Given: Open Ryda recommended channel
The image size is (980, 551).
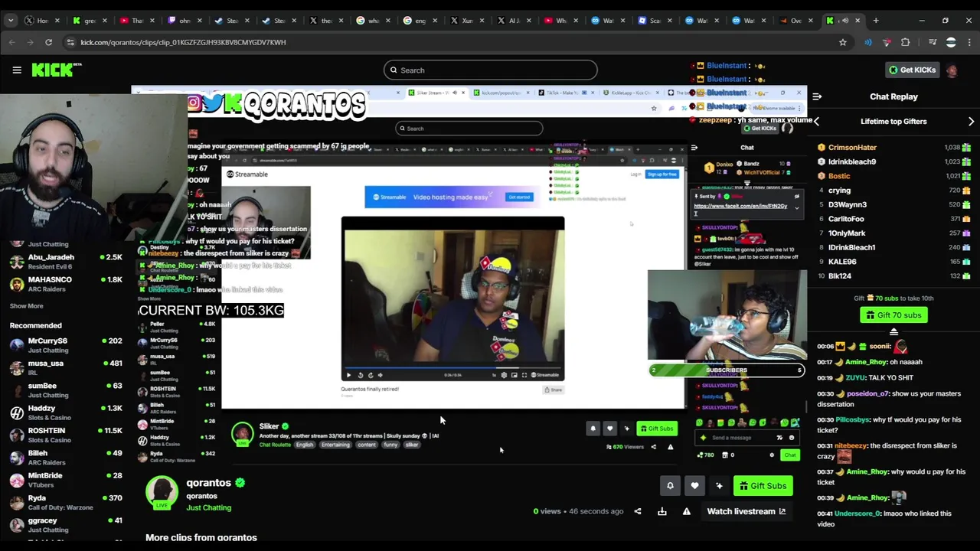Looking at the screenshot, I should pyautogui.click(x=65, y=502).
